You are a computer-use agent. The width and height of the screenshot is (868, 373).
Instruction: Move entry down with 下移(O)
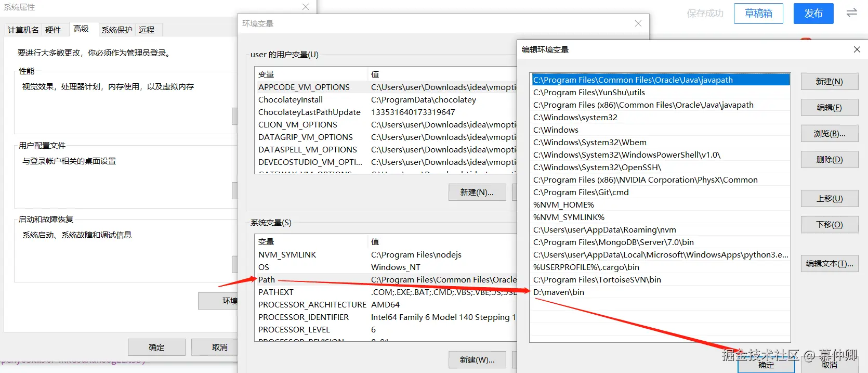pos(830,225)
